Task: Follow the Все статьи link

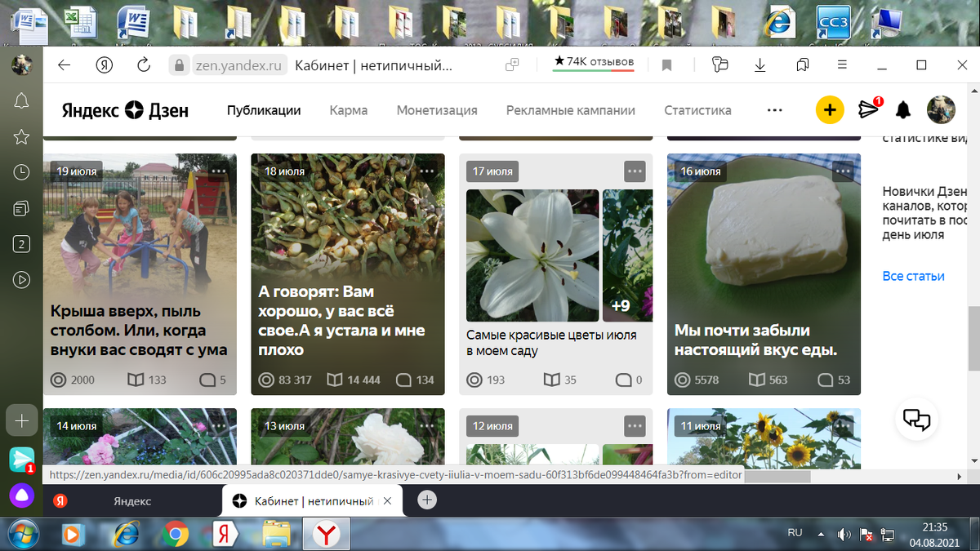Action: point(913,276)
